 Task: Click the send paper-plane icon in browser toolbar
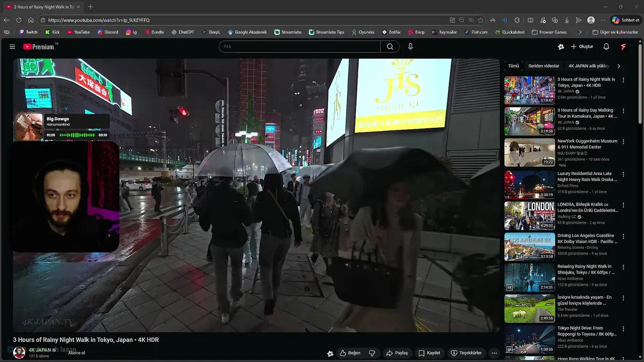point(579,20)
